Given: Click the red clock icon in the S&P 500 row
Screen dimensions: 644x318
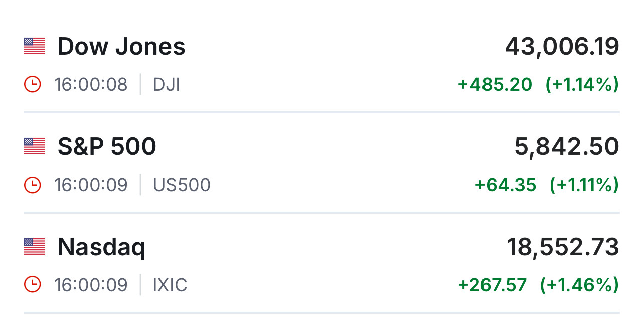Looking at the screenshot, I should (x=33, y=185).
